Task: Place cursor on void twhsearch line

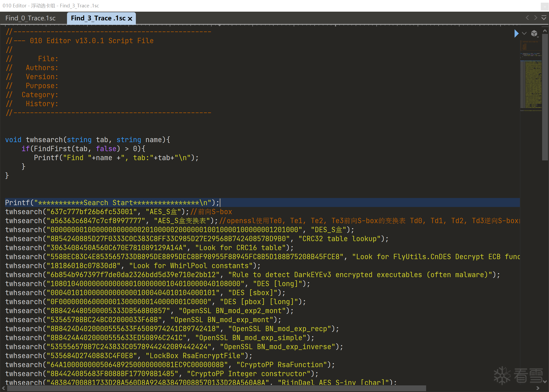Action: [87, 140]
